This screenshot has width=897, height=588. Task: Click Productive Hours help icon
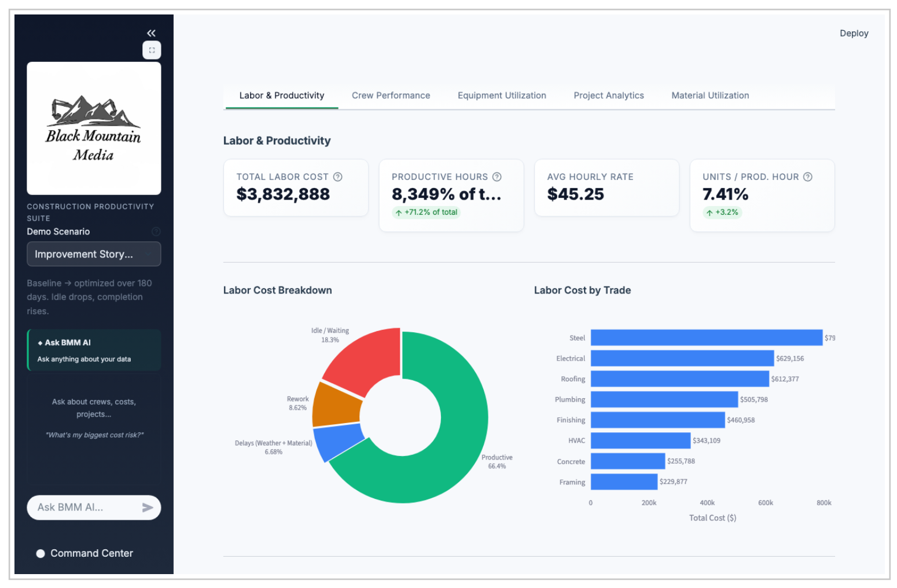(497, 177)
